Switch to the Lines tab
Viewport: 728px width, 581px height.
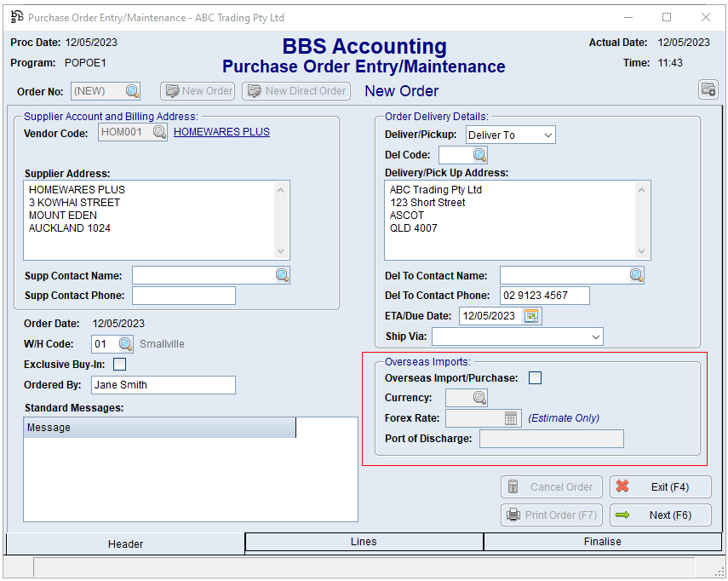(x=364, y=542)
